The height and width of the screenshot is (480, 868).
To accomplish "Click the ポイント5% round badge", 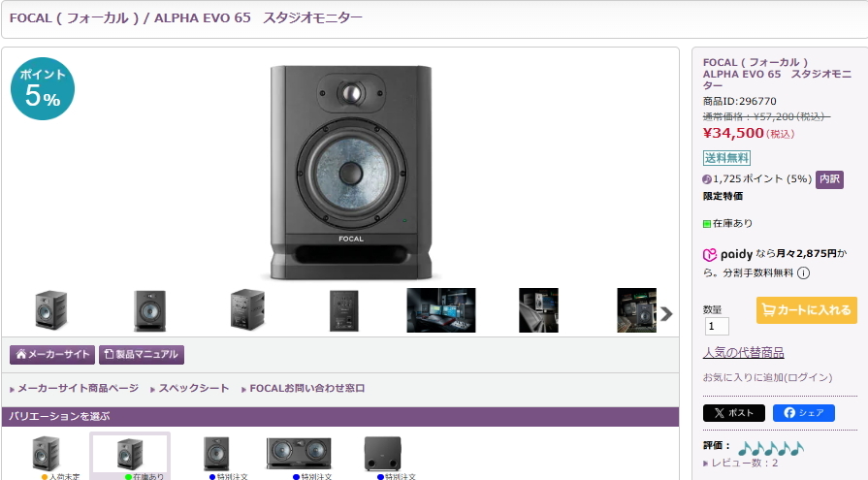I will (43, 88).
